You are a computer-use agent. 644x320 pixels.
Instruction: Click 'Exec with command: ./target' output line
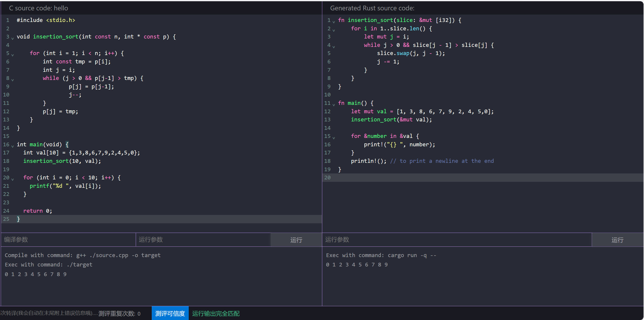coord(49,265)
